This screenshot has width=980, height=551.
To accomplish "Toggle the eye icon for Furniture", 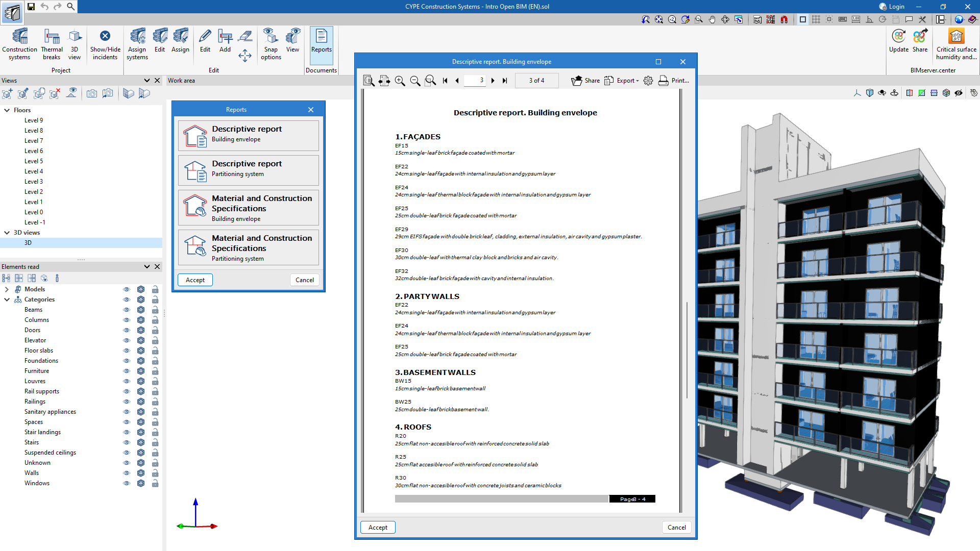I will [126, 371].
